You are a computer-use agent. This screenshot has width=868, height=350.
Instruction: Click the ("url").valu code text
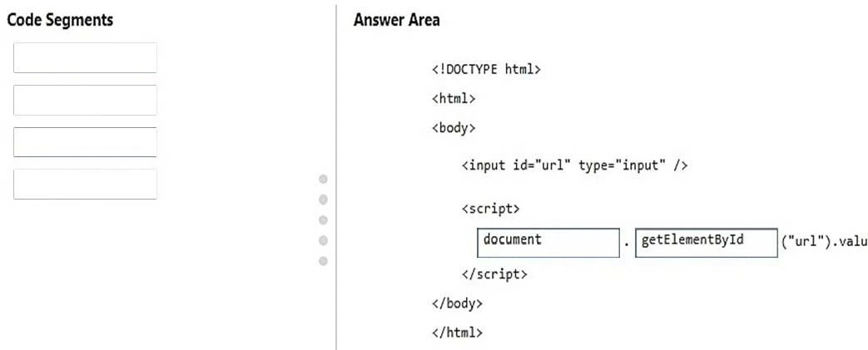pos(824,243)
